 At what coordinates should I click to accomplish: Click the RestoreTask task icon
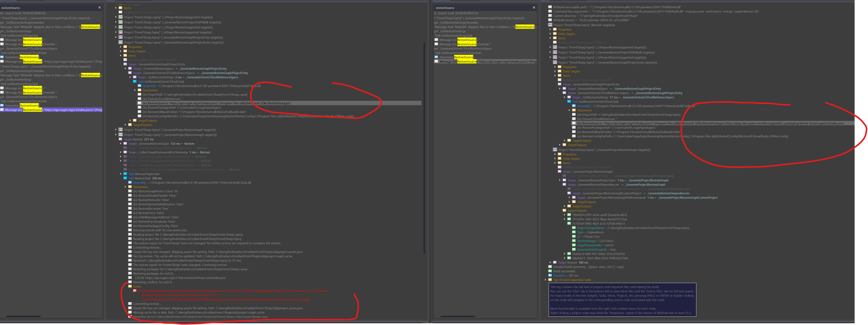pos(125,178)
